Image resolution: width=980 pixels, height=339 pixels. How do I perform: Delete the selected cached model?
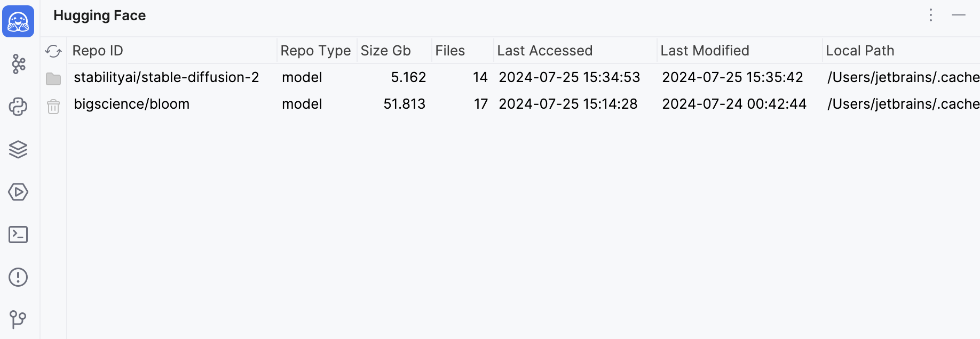(53, 106)
